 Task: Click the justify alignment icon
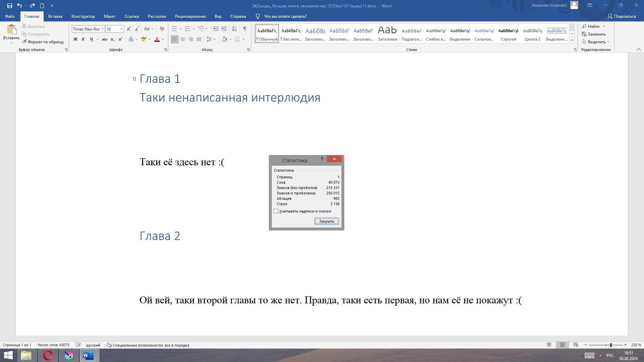(199, 39)
